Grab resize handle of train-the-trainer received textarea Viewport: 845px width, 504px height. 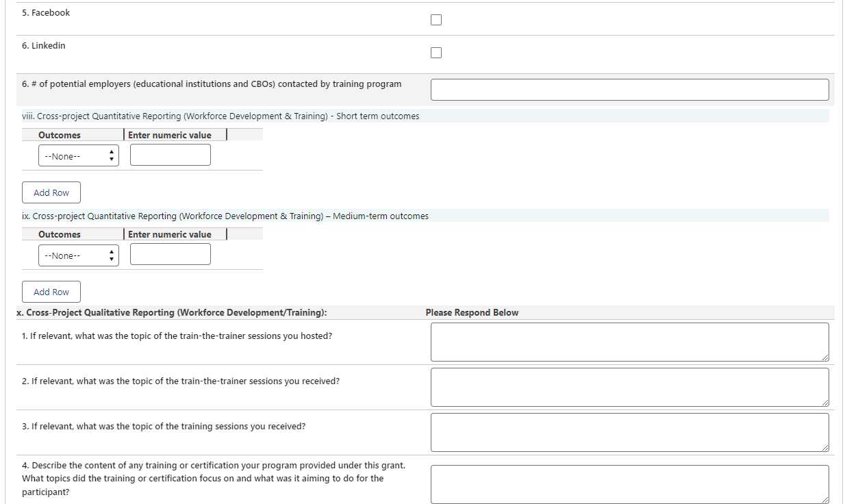point(825,403)
